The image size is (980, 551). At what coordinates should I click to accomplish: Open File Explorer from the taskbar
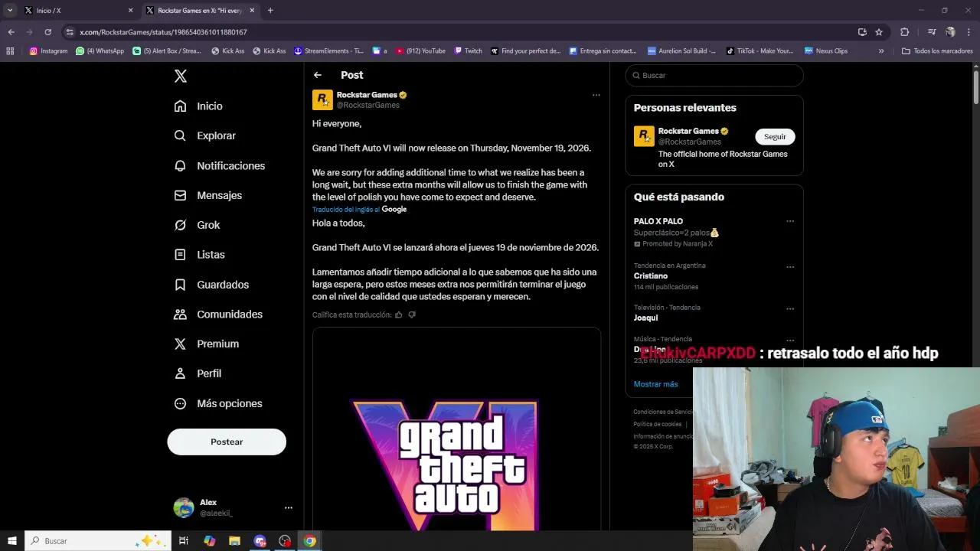[x=234, y=541]
